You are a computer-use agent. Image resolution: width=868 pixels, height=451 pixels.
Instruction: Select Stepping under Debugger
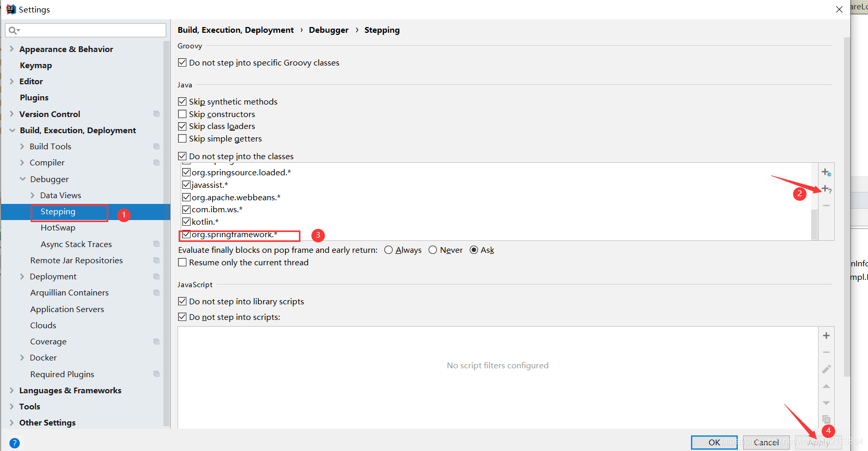58,212
